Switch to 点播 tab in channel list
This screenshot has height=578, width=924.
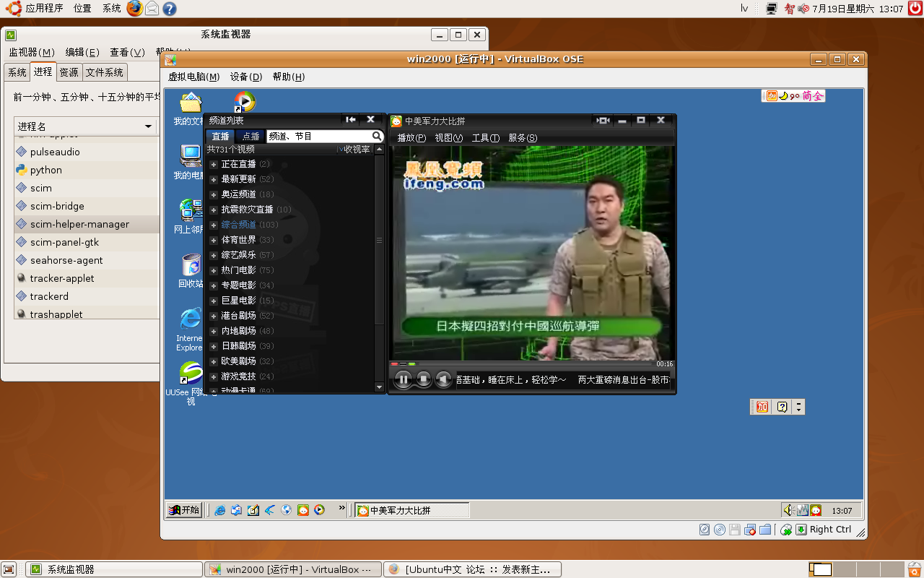click(250, 137)
